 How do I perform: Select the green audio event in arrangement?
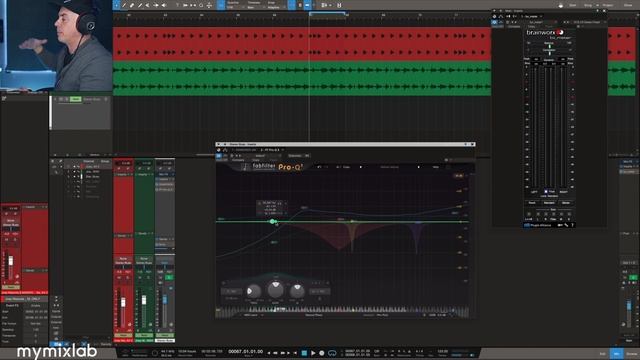[x=302, y=78]
